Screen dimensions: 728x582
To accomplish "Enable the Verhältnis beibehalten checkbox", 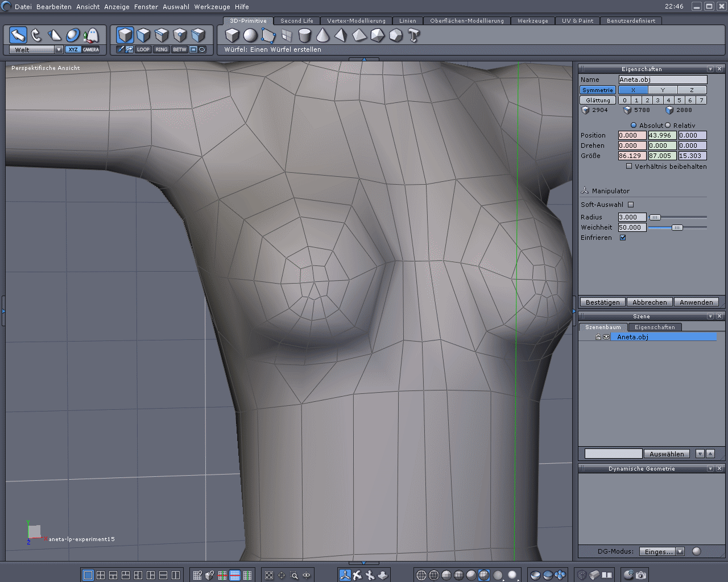I will (629, 167).
